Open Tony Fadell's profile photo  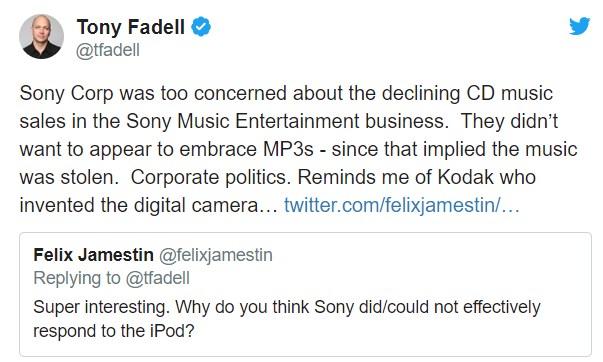coord(42,37)
